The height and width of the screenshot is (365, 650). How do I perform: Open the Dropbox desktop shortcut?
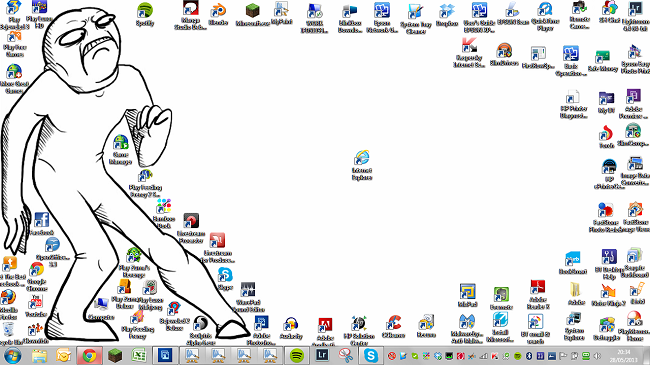click(447, 15)
